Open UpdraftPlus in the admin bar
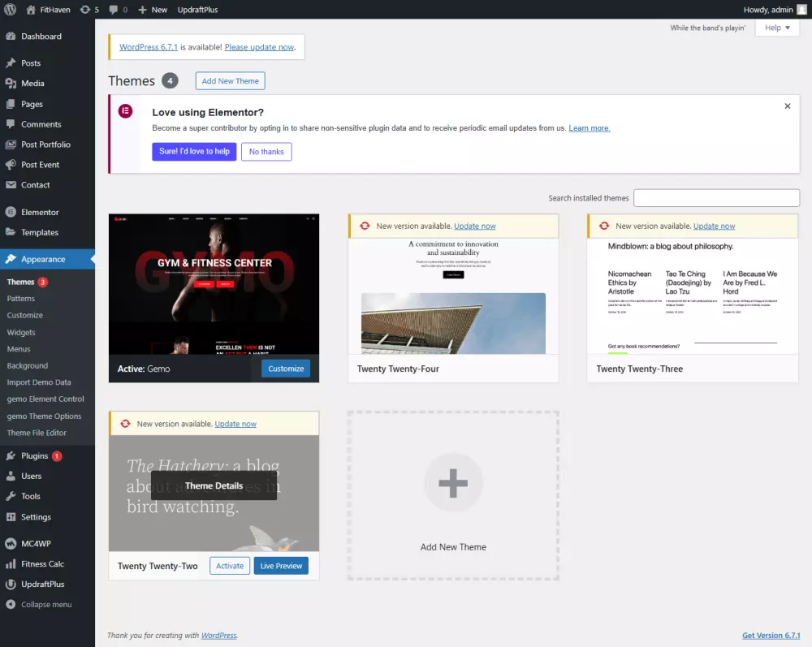 [197, 9]
